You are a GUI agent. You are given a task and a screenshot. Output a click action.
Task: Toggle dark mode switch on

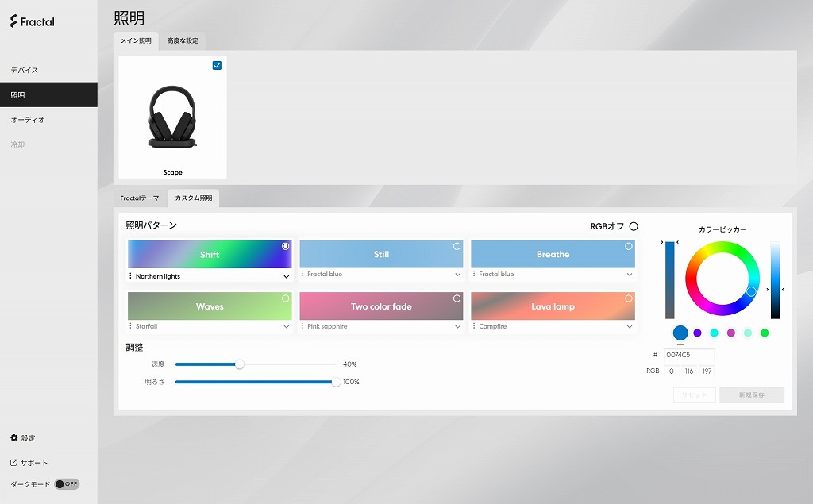(x=67, y=484)
